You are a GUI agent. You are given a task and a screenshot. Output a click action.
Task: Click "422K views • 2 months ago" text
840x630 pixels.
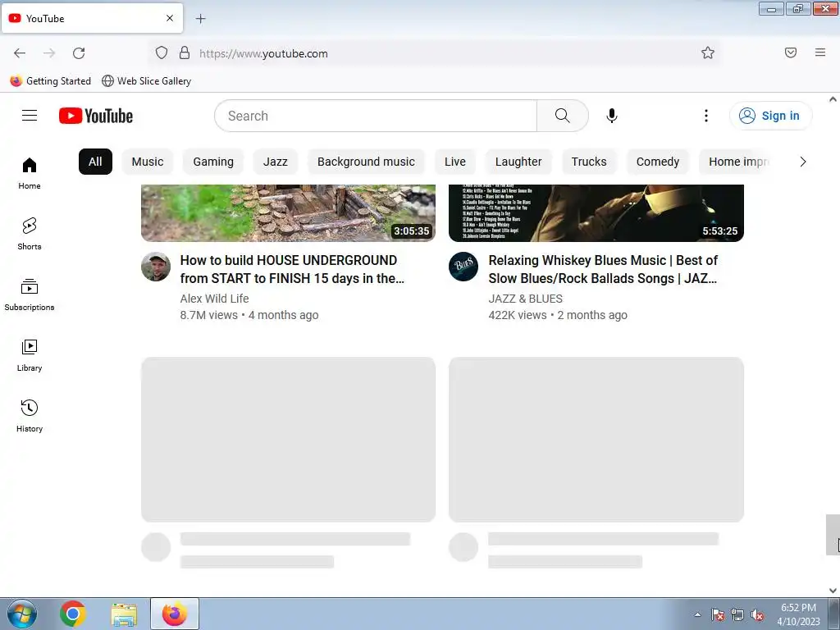tap(558, 315)
